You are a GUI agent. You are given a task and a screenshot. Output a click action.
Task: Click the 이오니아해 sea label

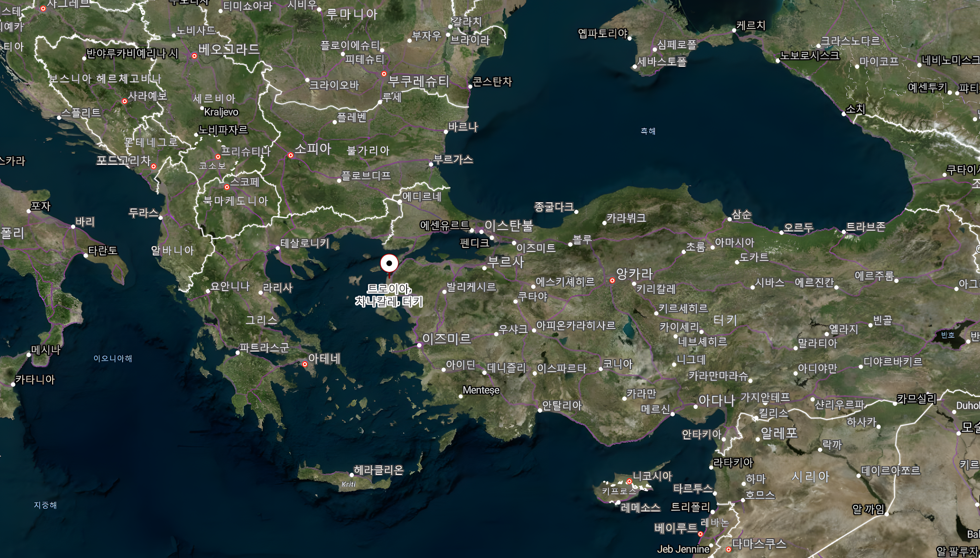[113, 358]
